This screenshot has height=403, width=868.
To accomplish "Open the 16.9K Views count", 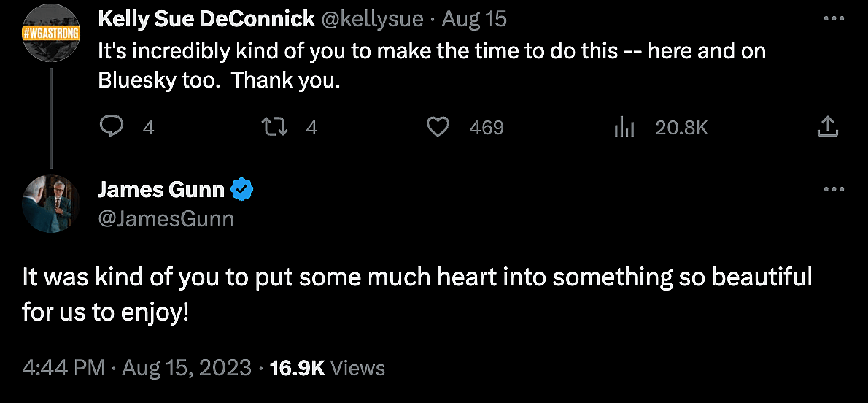I will tap(328, 368).
